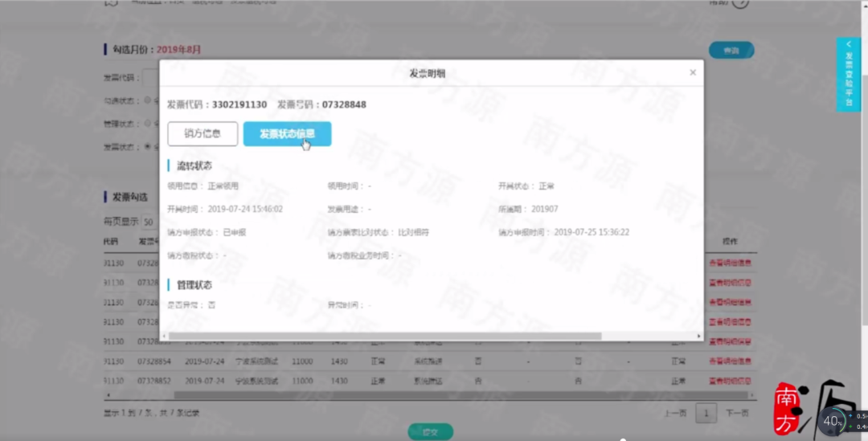The width and height of the screenshot is (868, 441).
Task: Close the 发票明细 dialog with the X
Action: pyautogui.click(x=693, y=72)
